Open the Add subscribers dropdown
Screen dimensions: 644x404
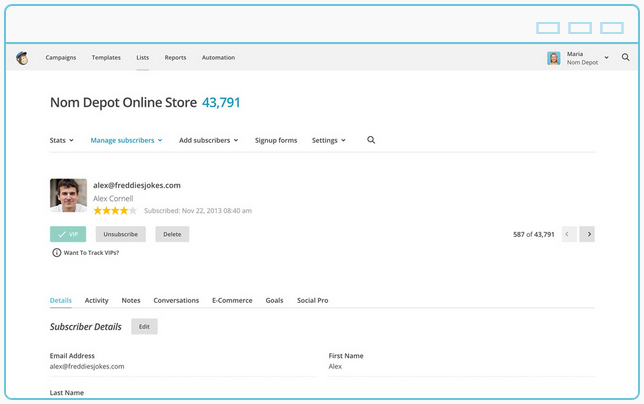click(x=209, y=140)
